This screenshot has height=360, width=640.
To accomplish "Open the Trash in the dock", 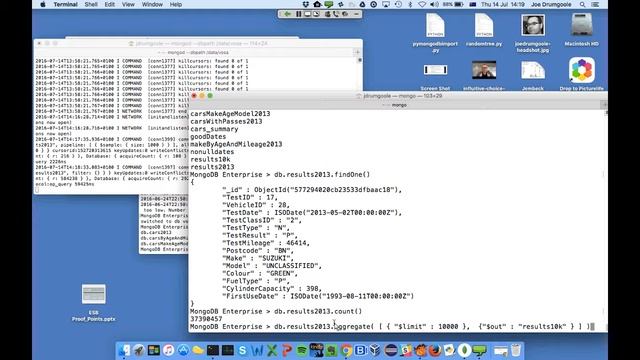I will 516,350.
